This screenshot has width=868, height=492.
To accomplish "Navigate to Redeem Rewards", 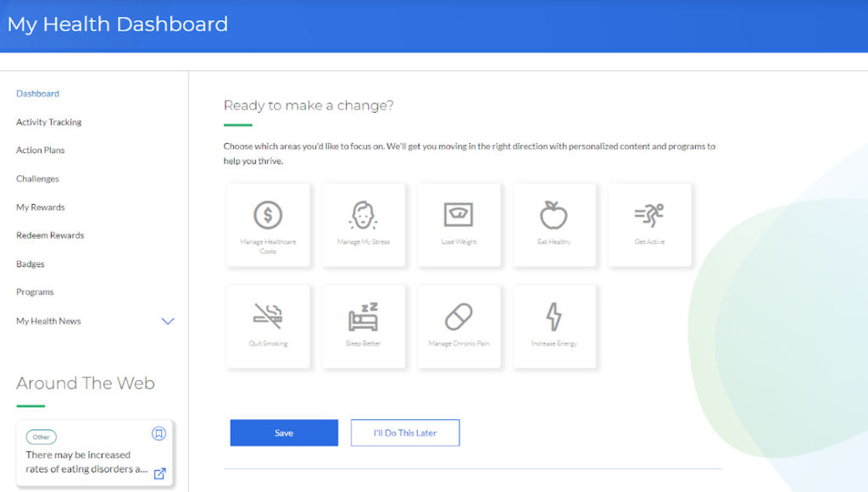I will point(50,235).
